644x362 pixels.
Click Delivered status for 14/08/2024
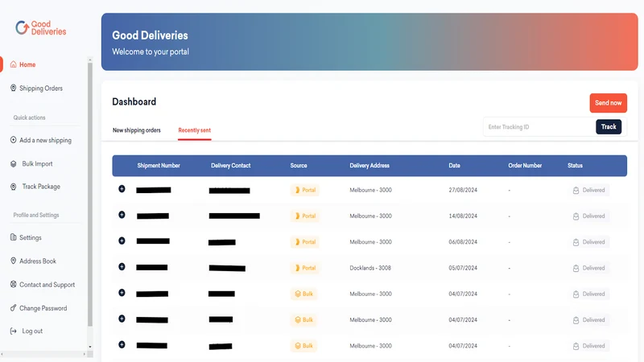[x=588, y=216]
